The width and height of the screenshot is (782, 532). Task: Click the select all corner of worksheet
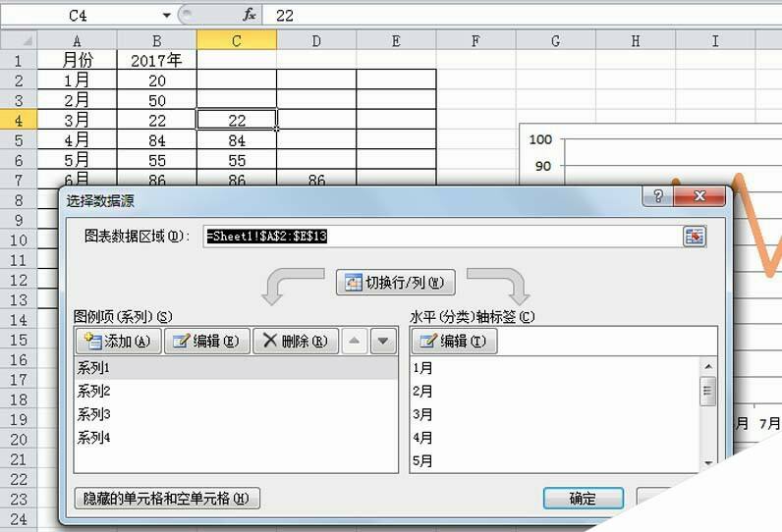click(x=19, y=41)
